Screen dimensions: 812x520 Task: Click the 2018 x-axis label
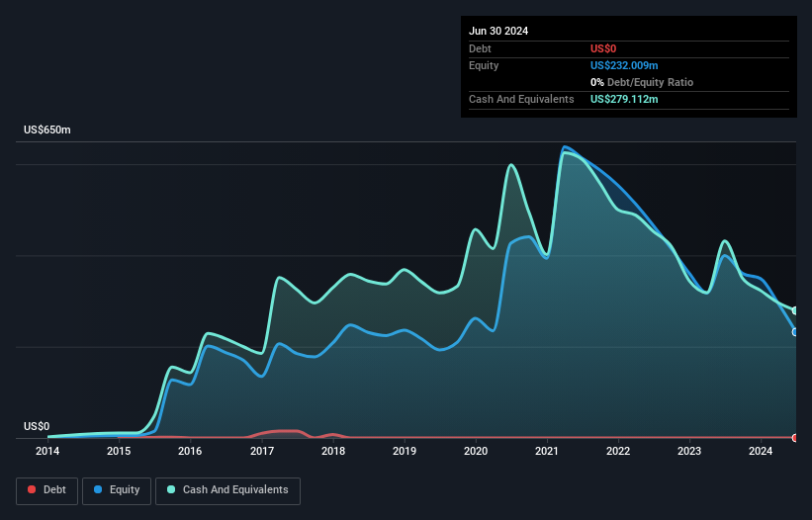point(333,451)
